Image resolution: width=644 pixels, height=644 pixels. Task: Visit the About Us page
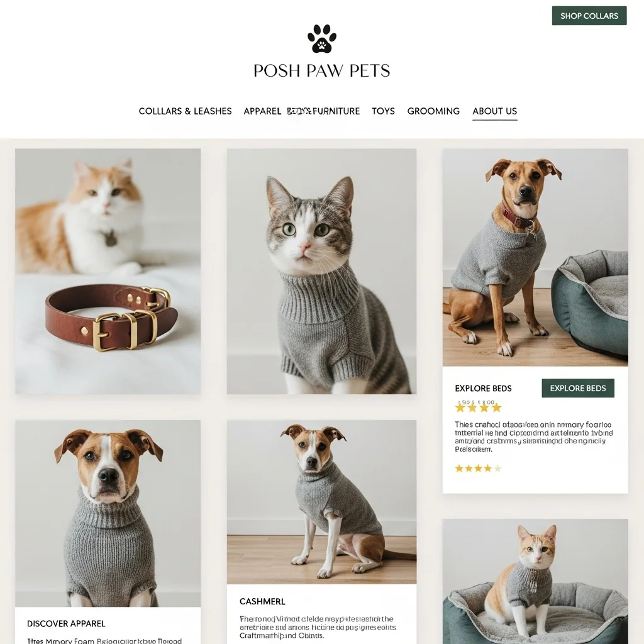tap(494, 111)
